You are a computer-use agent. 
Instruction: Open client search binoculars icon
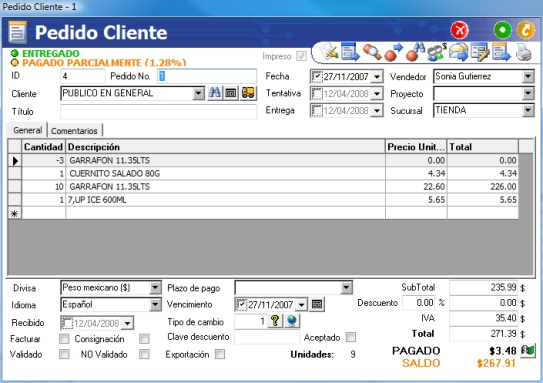[215, 93]
